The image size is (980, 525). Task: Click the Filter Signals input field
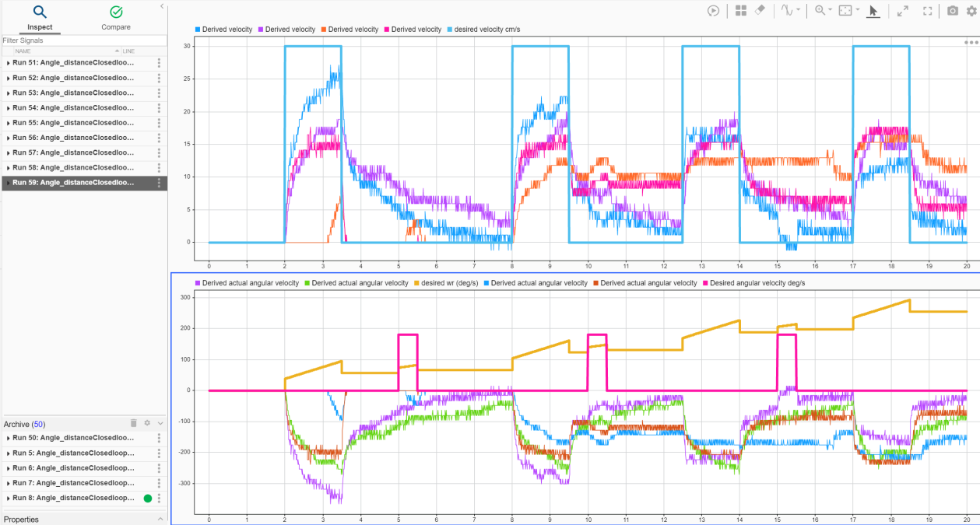[84, 40]
